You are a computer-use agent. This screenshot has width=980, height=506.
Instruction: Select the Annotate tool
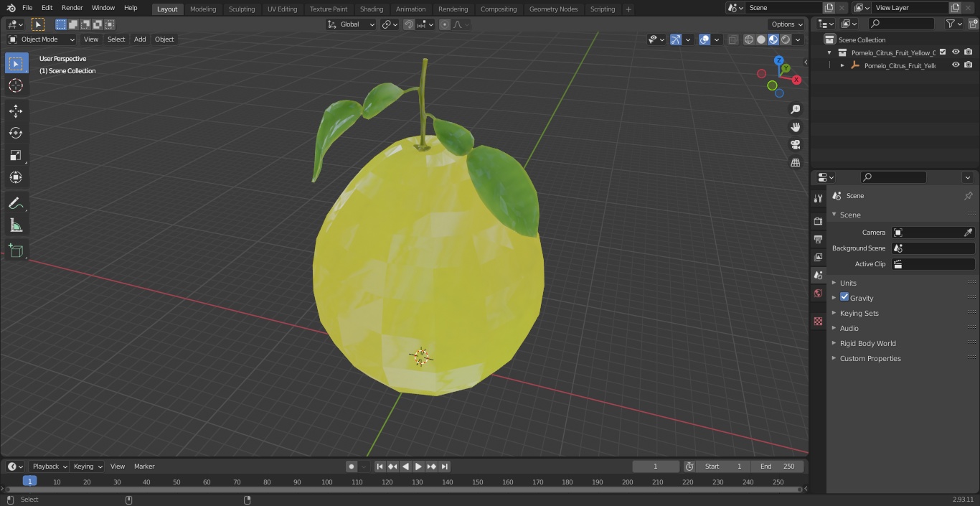[17, 203]
